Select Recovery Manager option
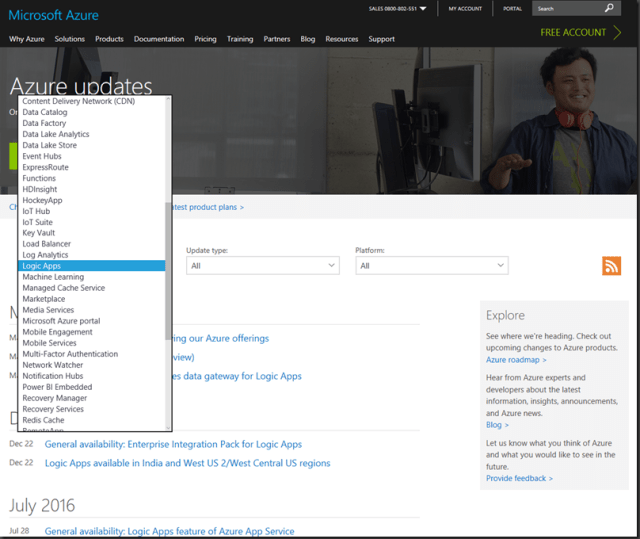 coord(92,398)
